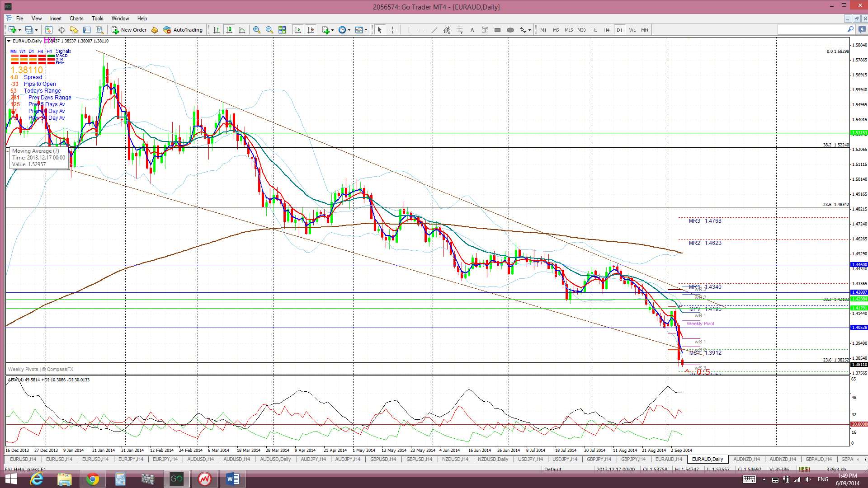Expand the Indicators list dropdown arrow

tap(333, 30)
